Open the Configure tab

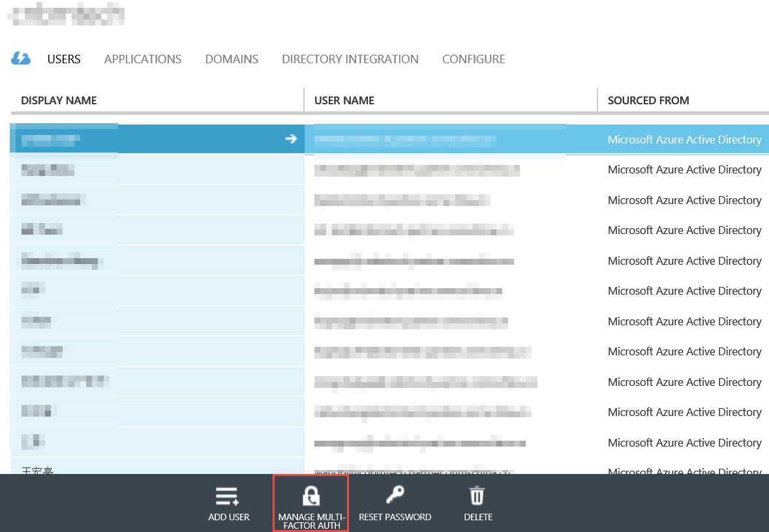point(474,59)
